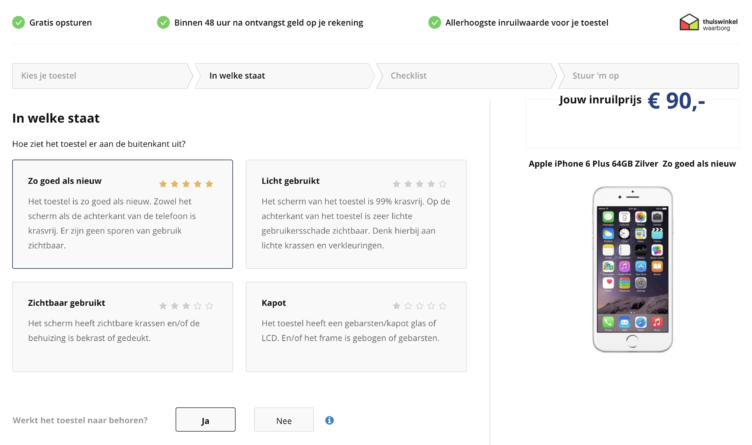Select the Zo goed als nieuw condition

pyautogui.click(x=122, y=214)
